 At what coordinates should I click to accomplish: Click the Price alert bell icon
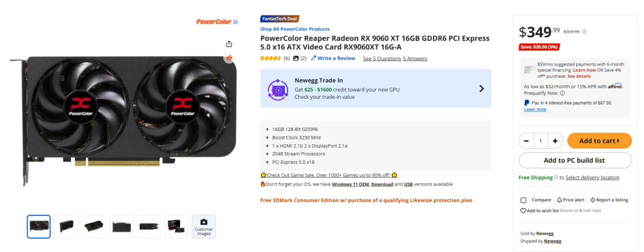coord(559,200)
